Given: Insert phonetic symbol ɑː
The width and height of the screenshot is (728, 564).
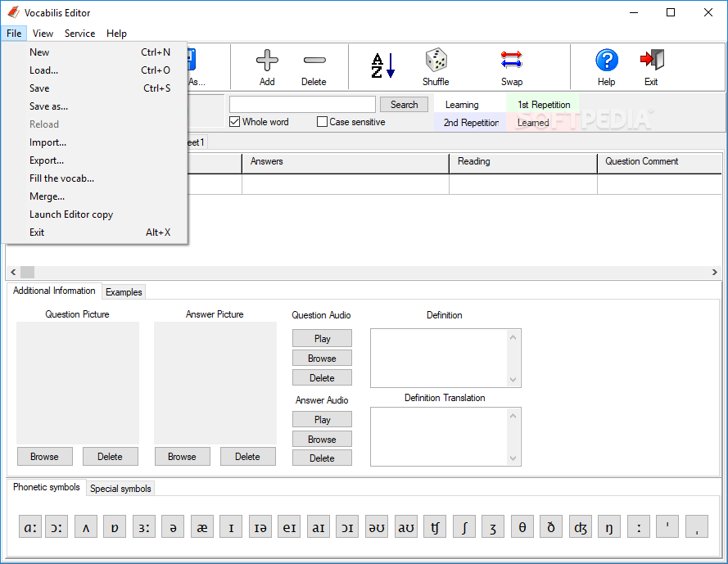Looking at the screenshot, I should (x=30, y=527).
